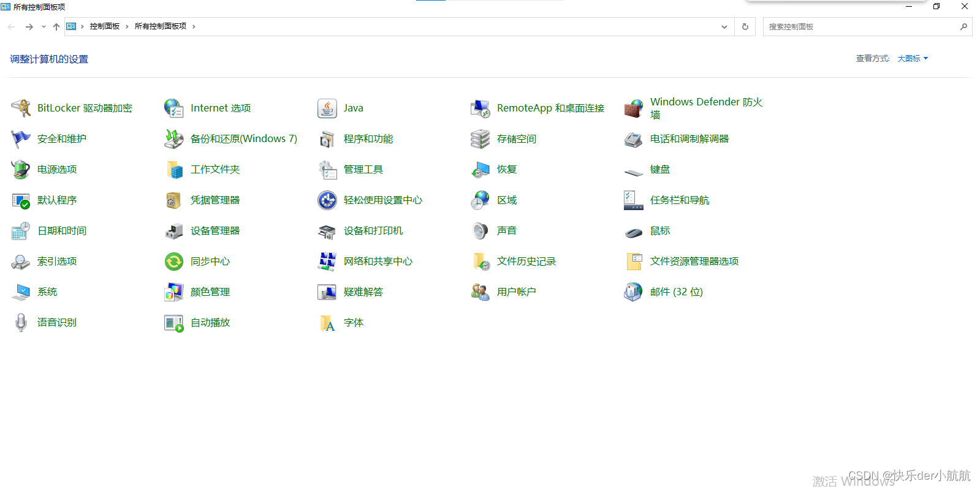Viewport: 980px width, 487px height.
Task: Open the 鼠标 mouse icon
Action: point(634,232)
